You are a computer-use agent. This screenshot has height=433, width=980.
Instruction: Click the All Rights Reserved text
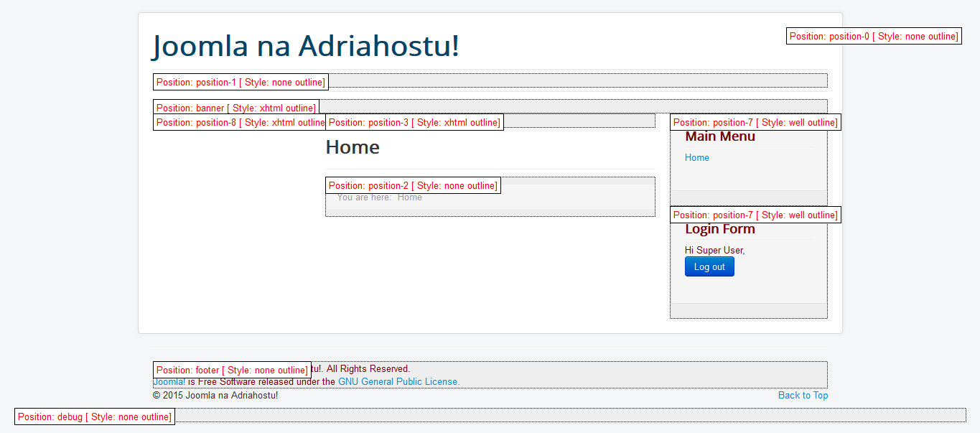(368, 369)
